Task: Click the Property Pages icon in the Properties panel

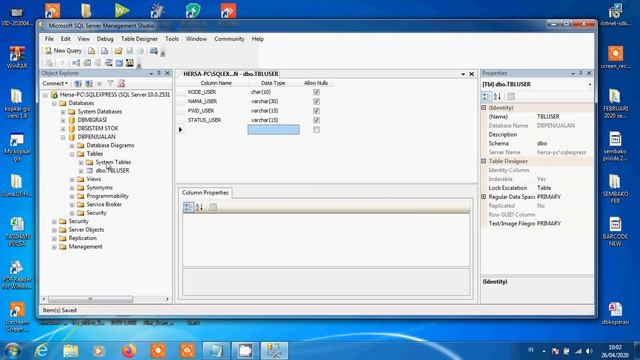Action: [511, 96]
